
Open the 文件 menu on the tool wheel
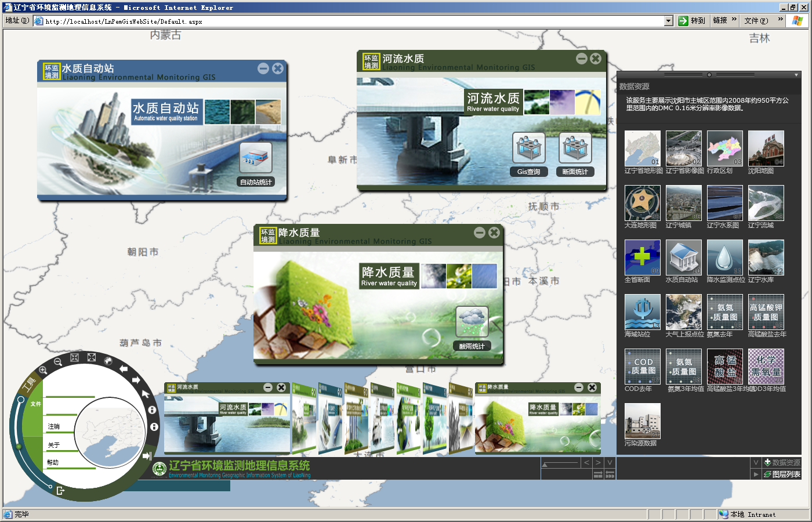(36, 404)
